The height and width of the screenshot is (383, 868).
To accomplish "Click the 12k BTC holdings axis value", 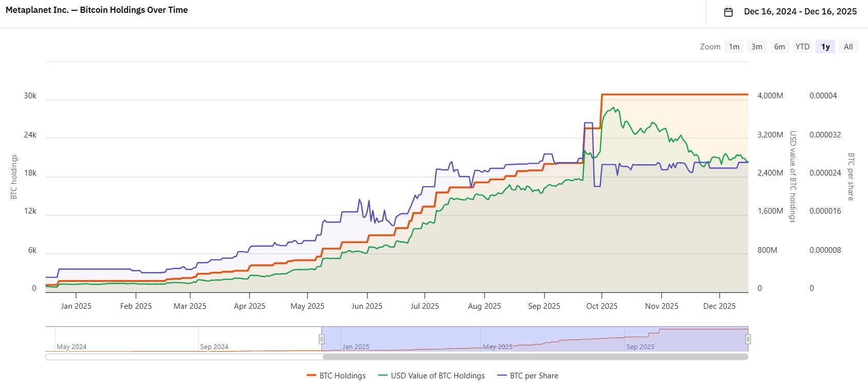I will coord(30,211).
